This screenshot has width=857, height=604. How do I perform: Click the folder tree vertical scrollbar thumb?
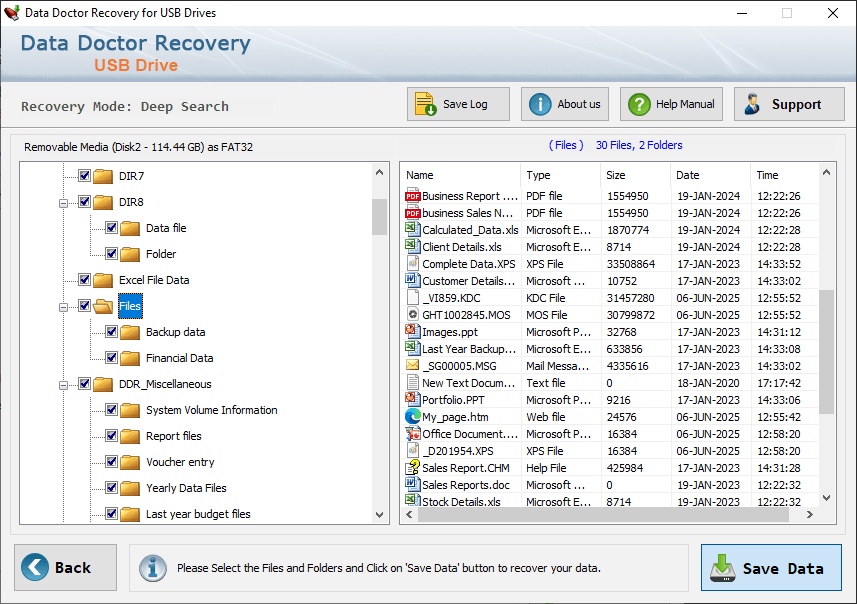(x=379, y=216)
